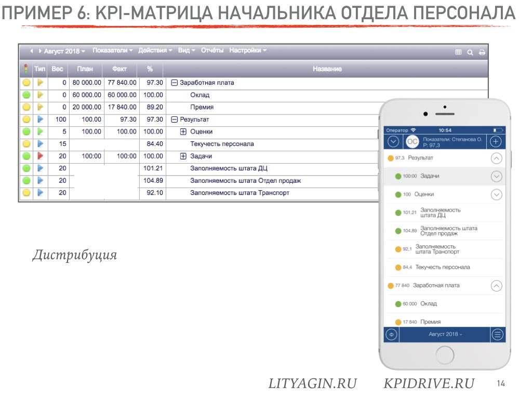
Task: Tap the hamburger menu icon on phone
Action: click(497, 335)
